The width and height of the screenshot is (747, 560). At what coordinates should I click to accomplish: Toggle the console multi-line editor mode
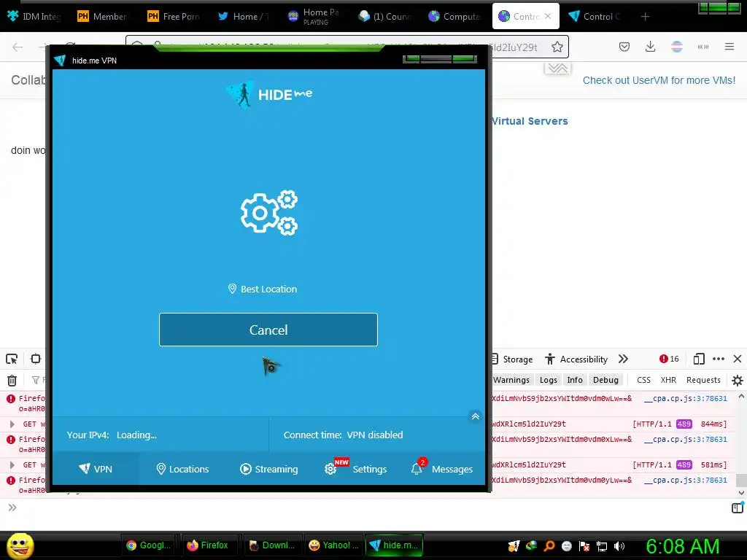click(737, 507)
